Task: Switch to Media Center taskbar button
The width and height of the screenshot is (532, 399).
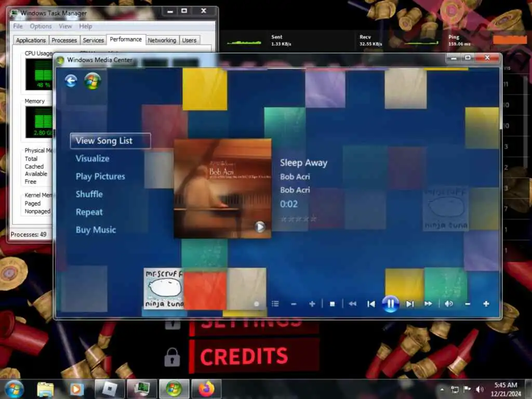Action: click(x=174, y=389)
